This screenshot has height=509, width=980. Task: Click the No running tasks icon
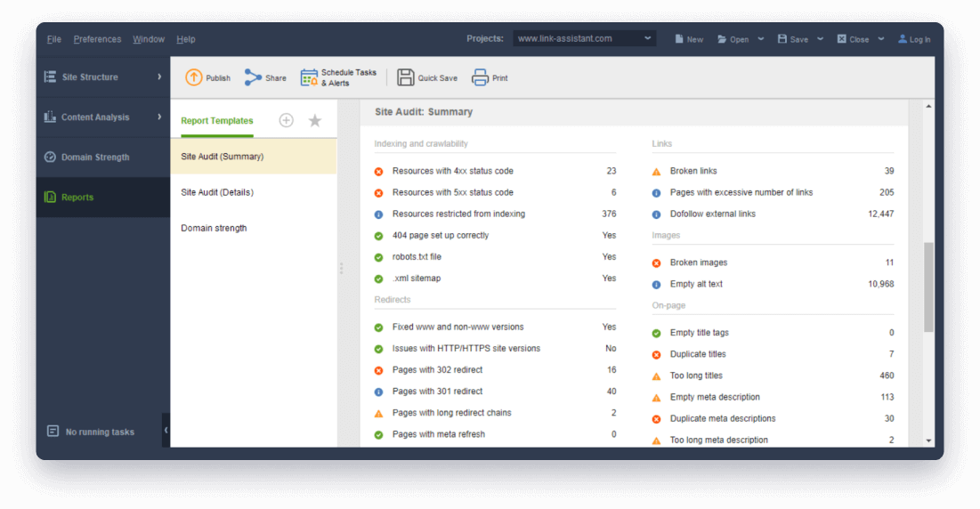53,431
